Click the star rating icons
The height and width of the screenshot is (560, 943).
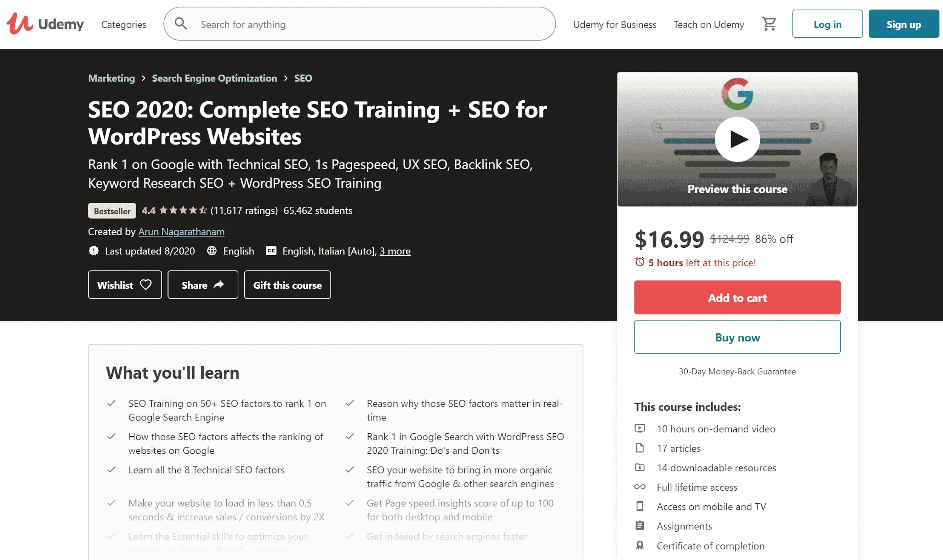tap(183, 210)
